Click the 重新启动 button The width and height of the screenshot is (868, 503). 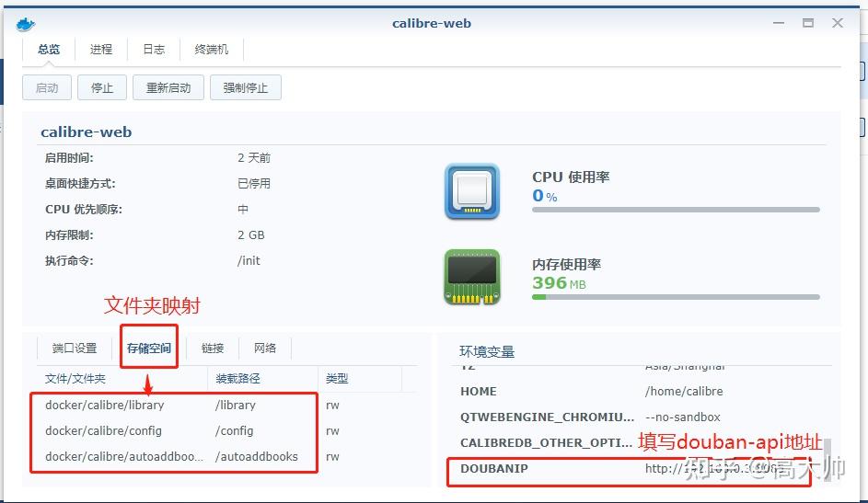(x=168, y=88)
